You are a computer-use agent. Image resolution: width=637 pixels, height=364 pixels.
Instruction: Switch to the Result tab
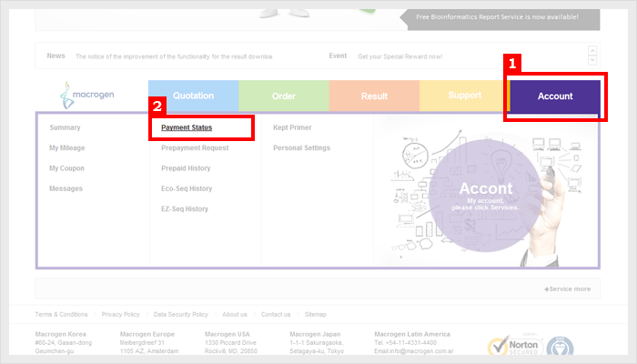point(374,96)
